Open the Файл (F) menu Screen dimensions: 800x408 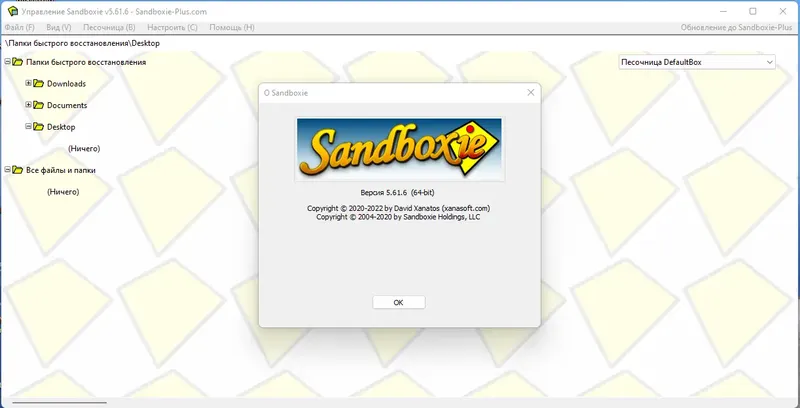[x=19, y=28]
